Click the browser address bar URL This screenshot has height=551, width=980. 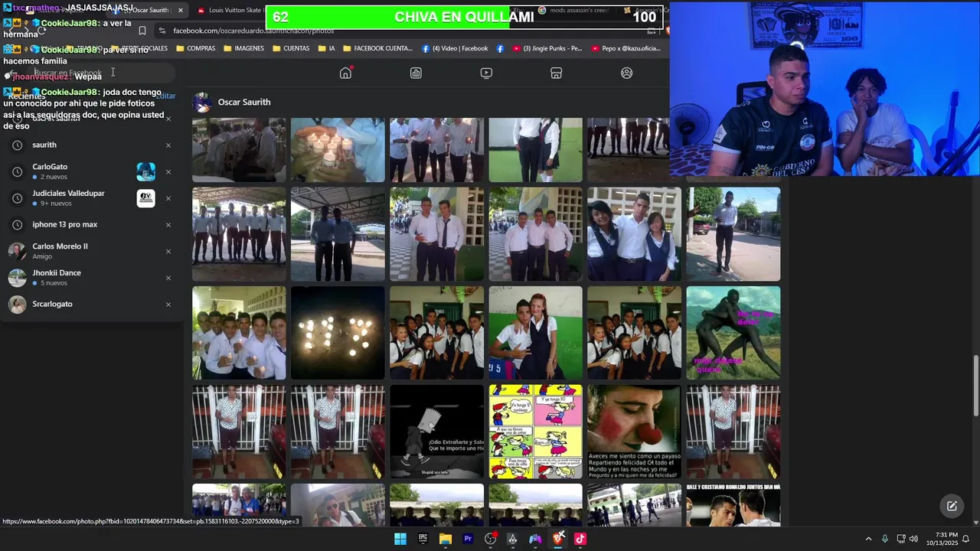pyautogui.click(x=253, y=31)
